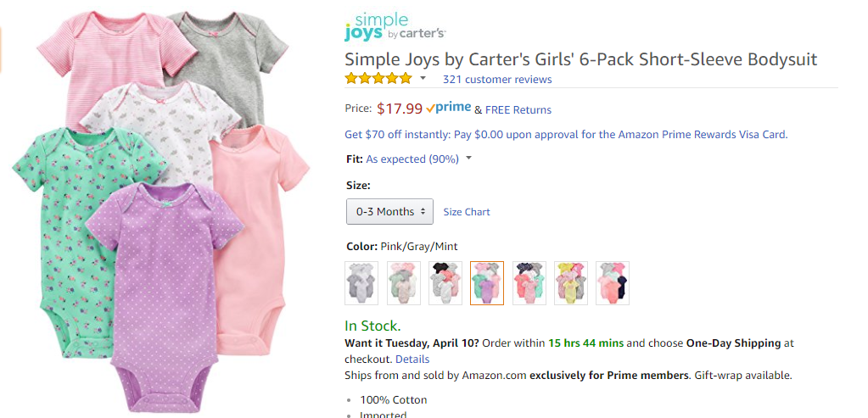The width and height of the screenshot is (868, 418).
Task: Select the all-gray bodysuit color swatch
Action: 361,282
